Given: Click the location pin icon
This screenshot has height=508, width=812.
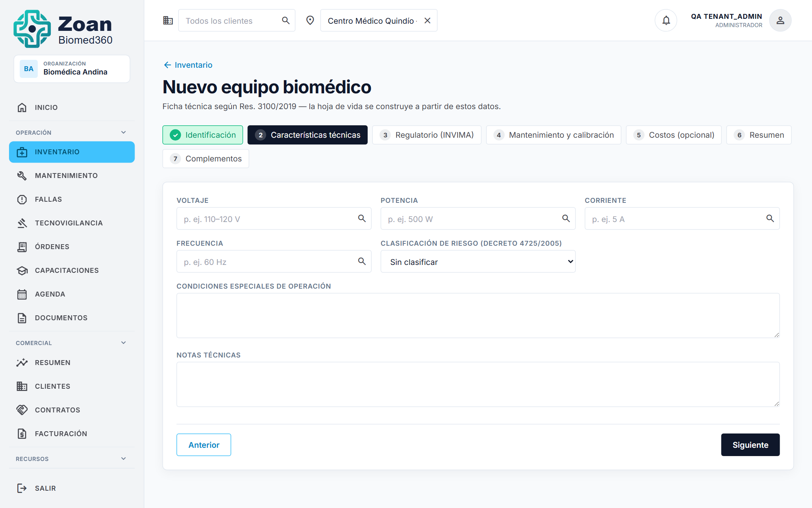Looking at the screenshot, I should click(310, 20).
